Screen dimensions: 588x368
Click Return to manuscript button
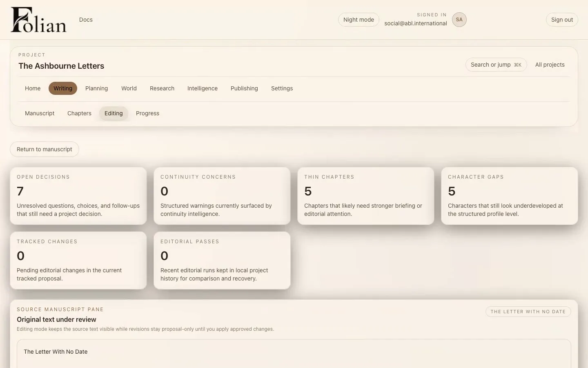tap(45, 149)
